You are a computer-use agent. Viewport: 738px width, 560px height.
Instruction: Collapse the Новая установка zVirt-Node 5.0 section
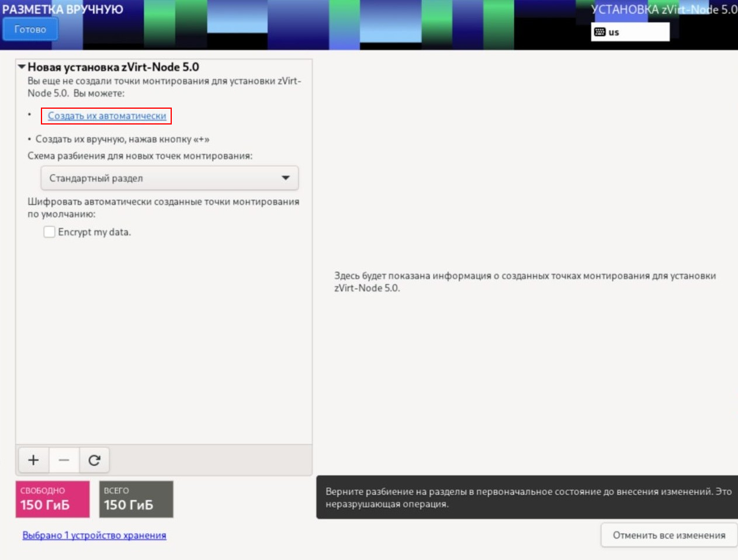tap(22, 67)
